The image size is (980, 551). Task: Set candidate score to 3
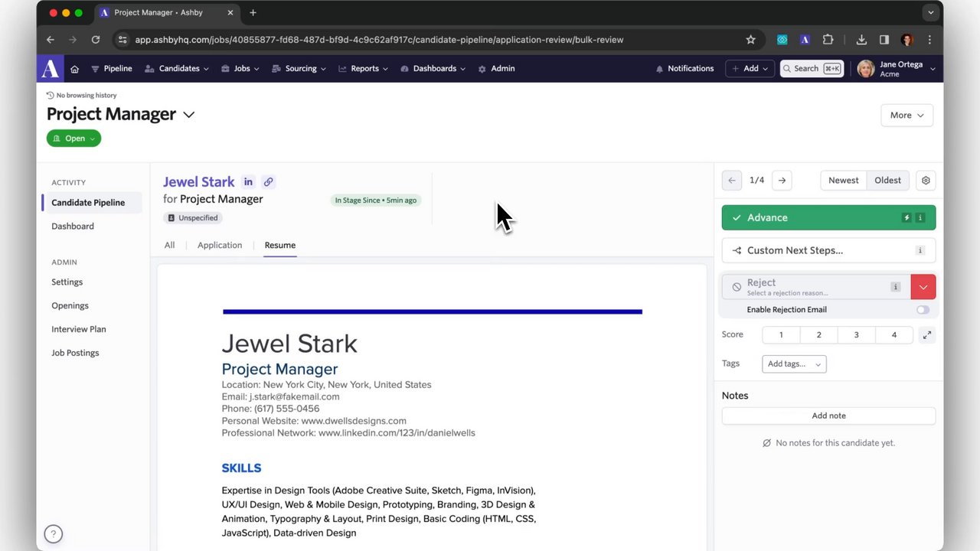pos(856,335)
